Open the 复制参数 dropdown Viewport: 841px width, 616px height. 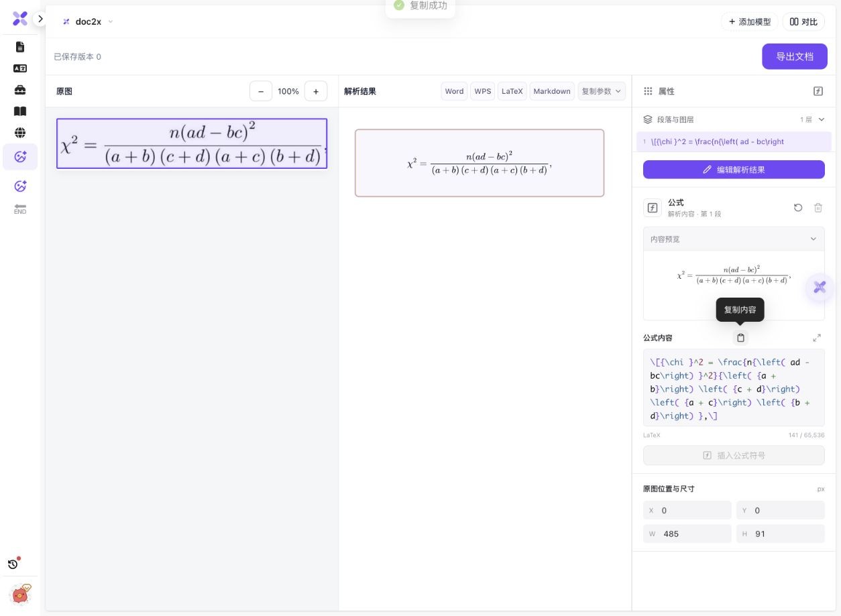(602, 91)
